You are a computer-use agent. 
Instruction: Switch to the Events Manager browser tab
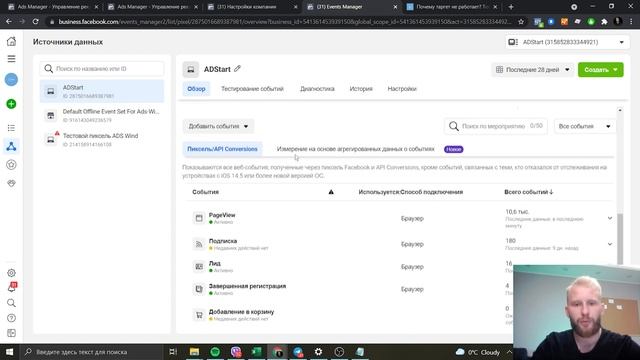351,7
